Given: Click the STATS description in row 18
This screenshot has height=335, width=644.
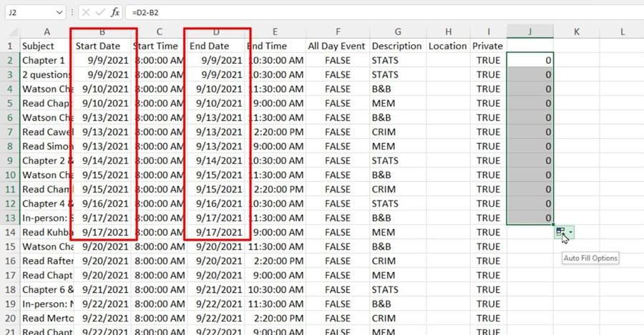Looking at the screenshot, I should pos(398,289).
